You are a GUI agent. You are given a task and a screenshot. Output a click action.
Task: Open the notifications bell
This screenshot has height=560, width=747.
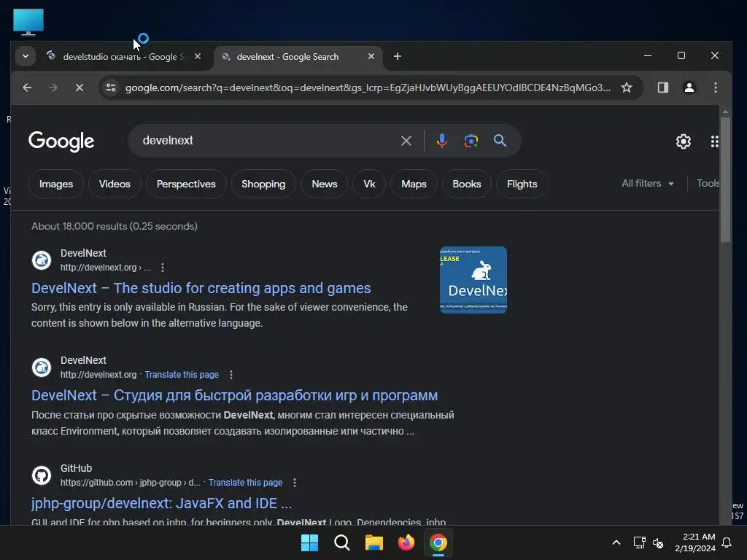point(727,542)
